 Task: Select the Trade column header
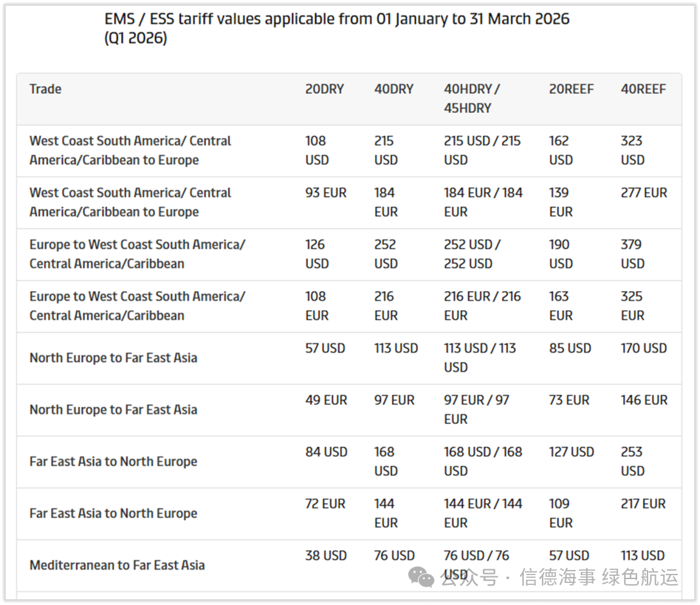[45, 89]
